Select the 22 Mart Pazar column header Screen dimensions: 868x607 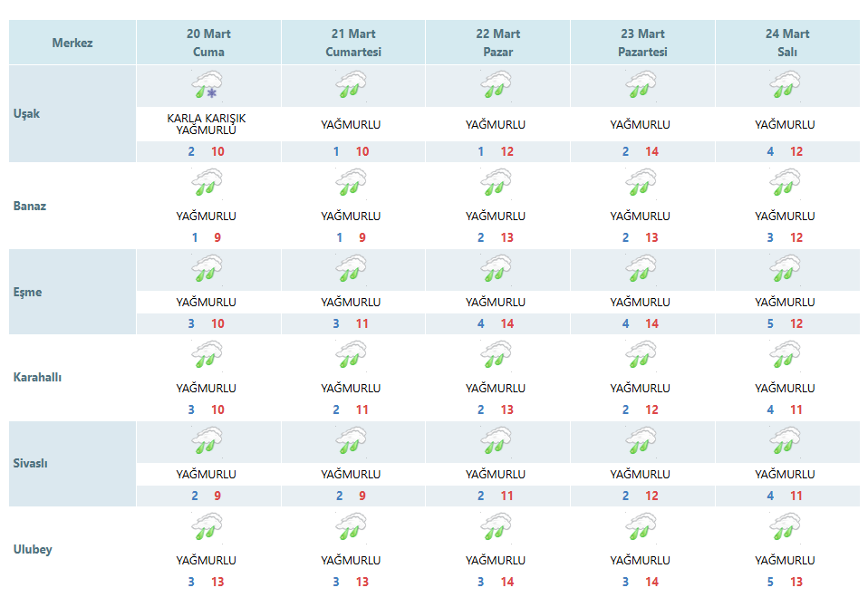click(x=497, y=43)
